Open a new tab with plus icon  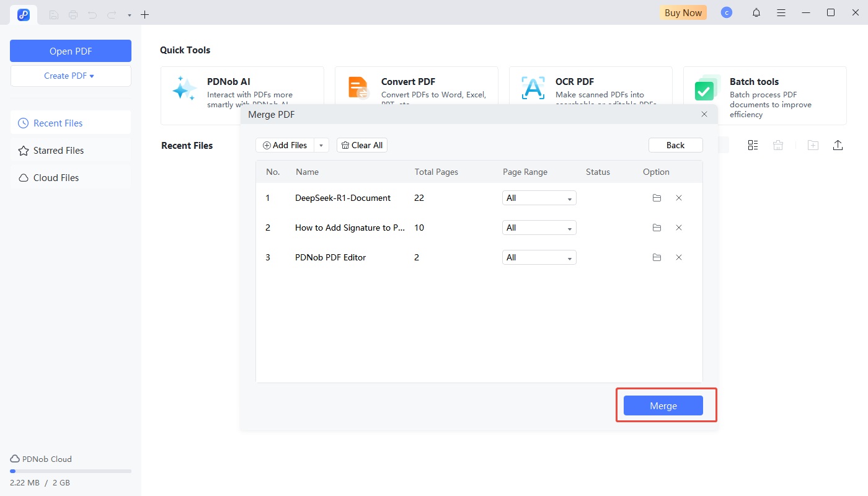point(145,14)
